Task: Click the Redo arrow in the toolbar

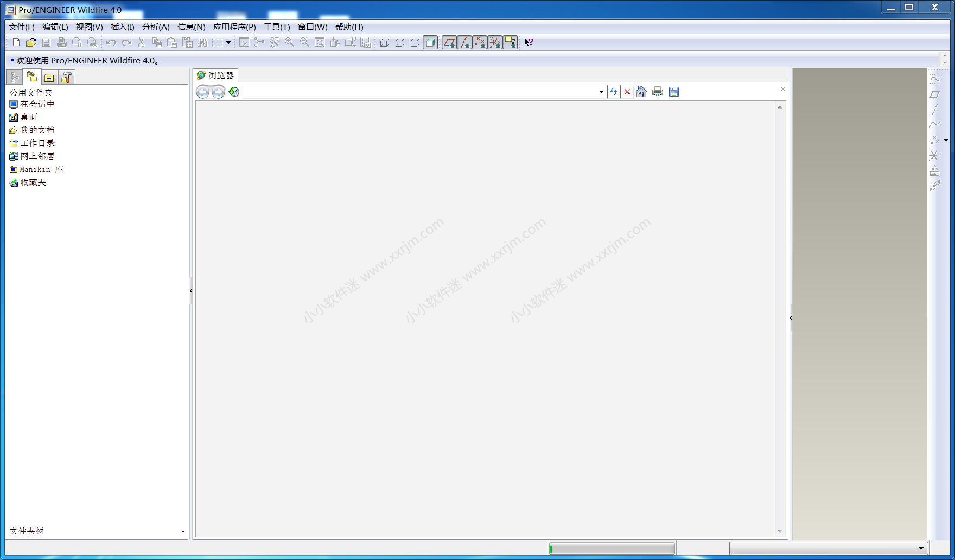Action: (126, 42)
